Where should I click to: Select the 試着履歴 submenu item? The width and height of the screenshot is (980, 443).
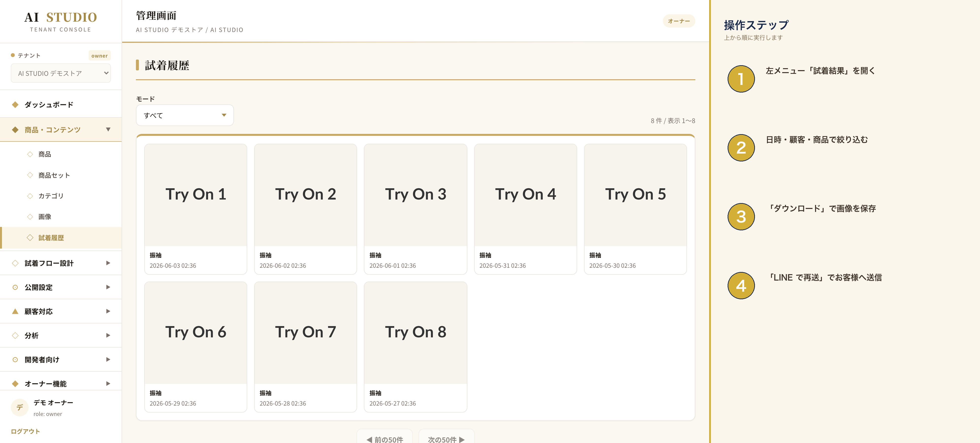coord(61,238)
